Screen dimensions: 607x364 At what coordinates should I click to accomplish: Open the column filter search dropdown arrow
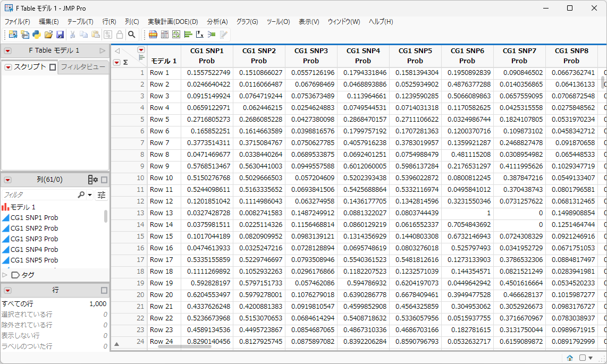90,195
